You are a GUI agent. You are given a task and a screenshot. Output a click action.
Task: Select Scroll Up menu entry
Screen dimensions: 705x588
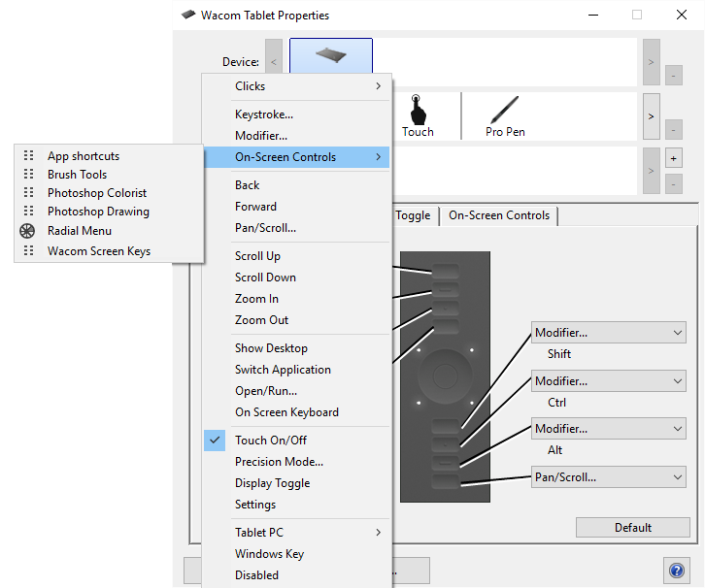point(297,256)
